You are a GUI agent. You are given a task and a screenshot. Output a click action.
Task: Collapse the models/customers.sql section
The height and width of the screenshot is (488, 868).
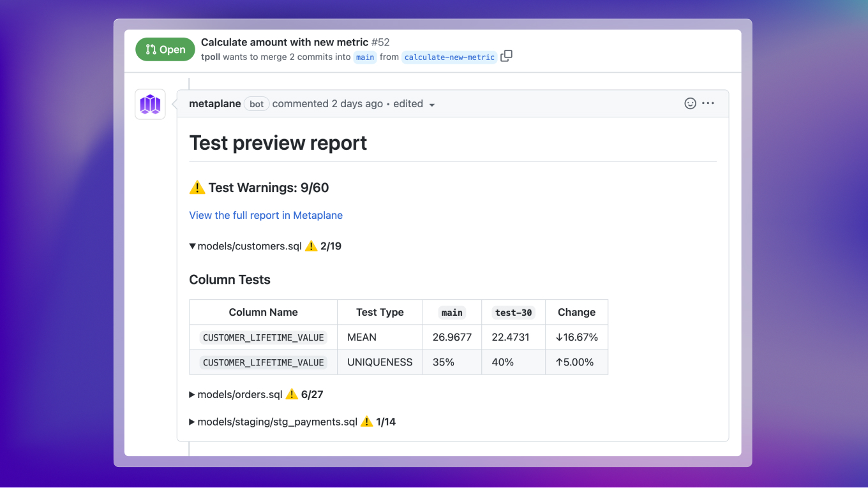point(192,246)
